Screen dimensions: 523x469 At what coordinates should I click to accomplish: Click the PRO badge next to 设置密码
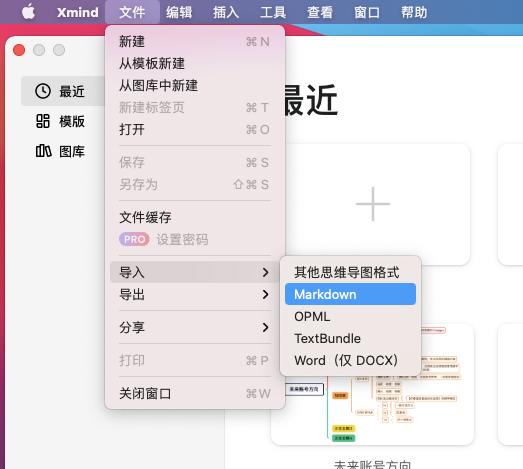pos(134,239)
